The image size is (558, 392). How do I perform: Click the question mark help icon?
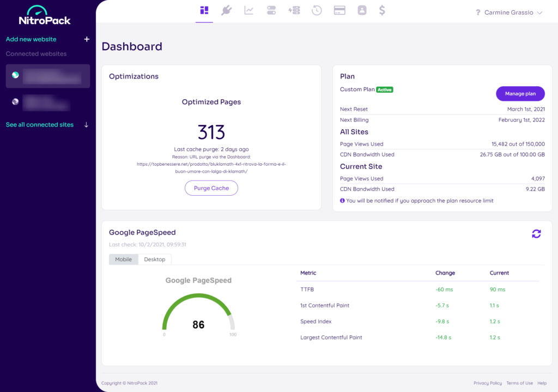tap(478, 13)
